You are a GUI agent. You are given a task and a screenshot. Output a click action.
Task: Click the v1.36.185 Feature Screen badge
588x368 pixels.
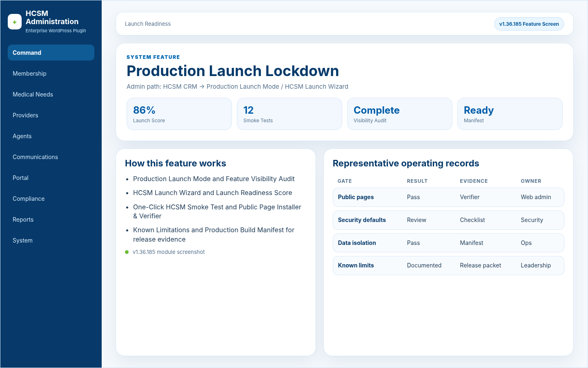[x=529, y=24]
